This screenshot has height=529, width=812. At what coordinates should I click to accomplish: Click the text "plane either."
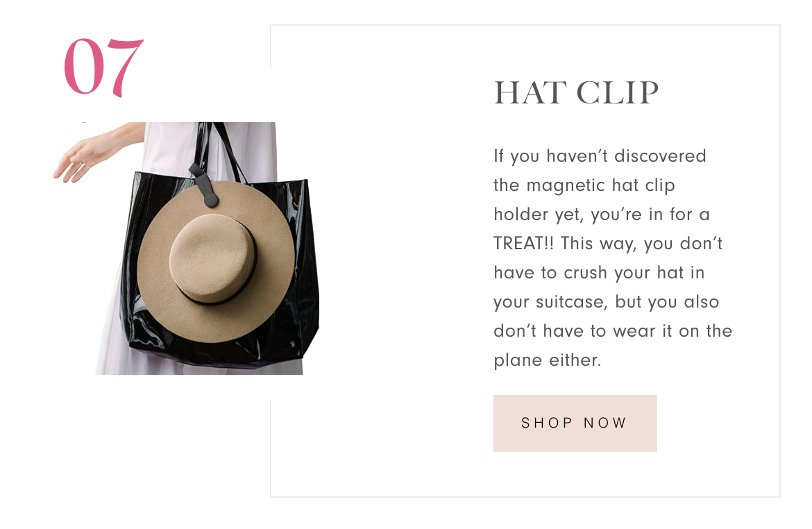click(x=548, y=360)
